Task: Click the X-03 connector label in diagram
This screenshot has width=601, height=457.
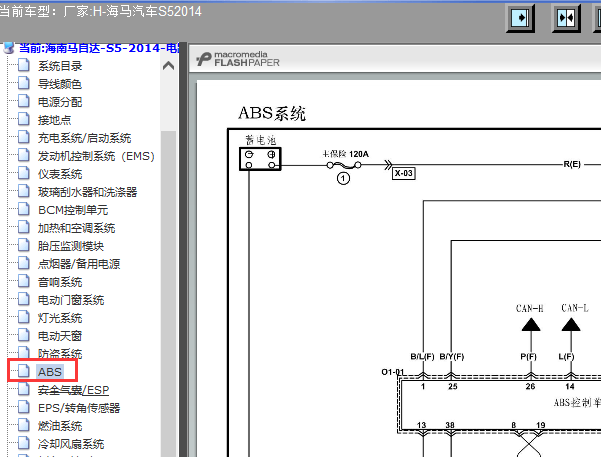Action: point(404,173)
